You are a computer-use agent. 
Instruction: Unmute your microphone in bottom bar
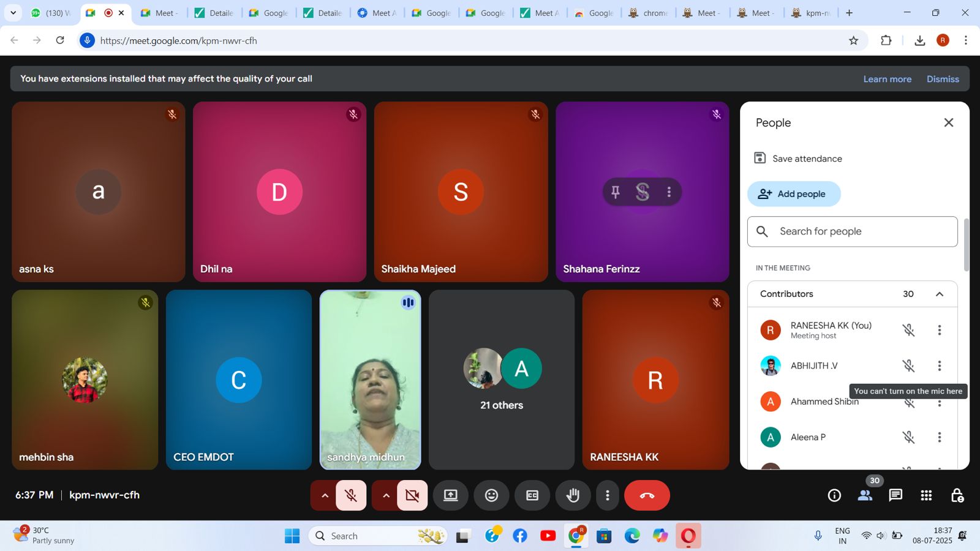tap(351, 495)
